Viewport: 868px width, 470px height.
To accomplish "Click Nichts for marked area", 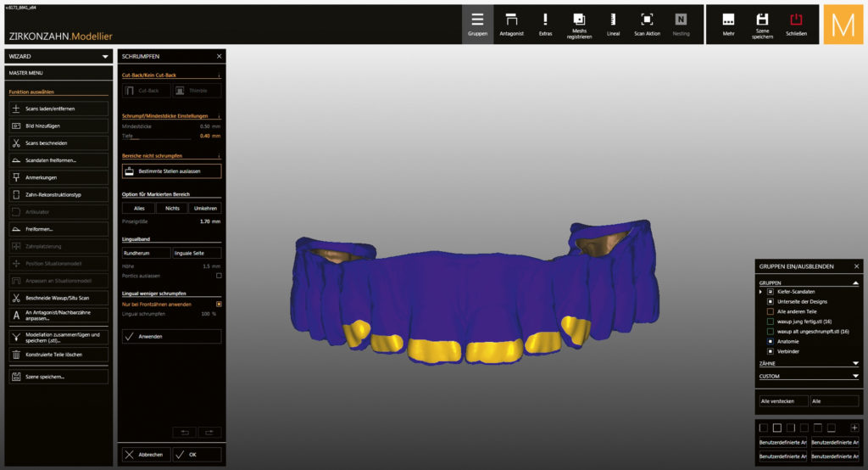I will 172,209.
